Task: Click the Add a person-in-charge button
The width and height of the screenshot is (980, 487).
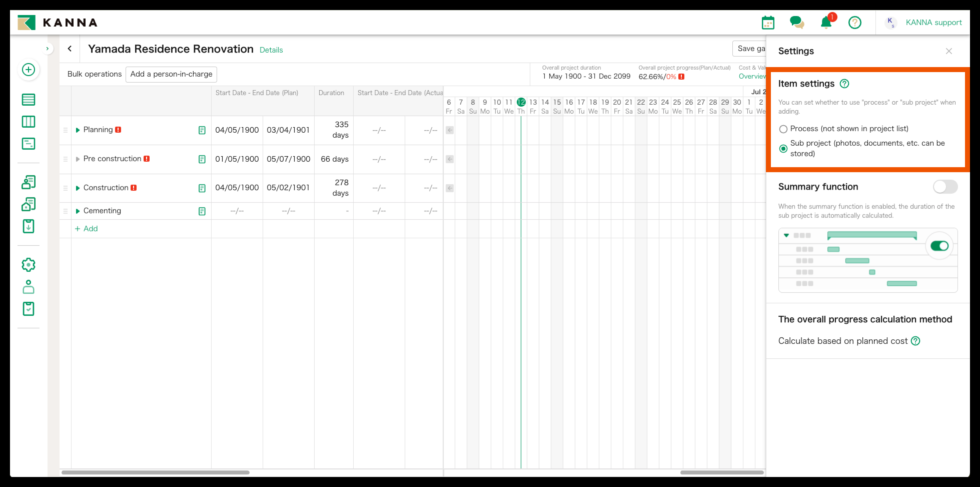Action: pos(171,74)
